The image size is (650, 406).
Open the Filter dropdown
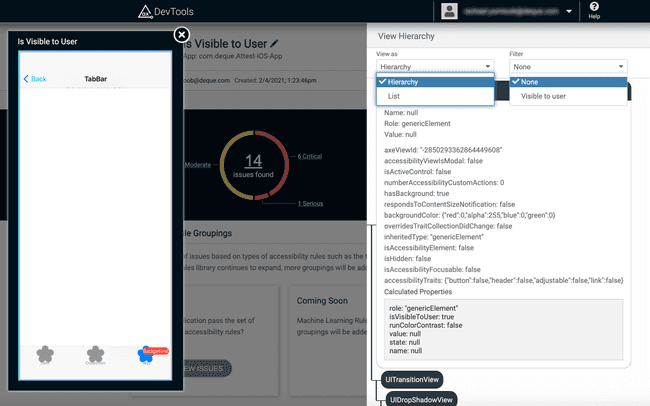coord(567,67)
